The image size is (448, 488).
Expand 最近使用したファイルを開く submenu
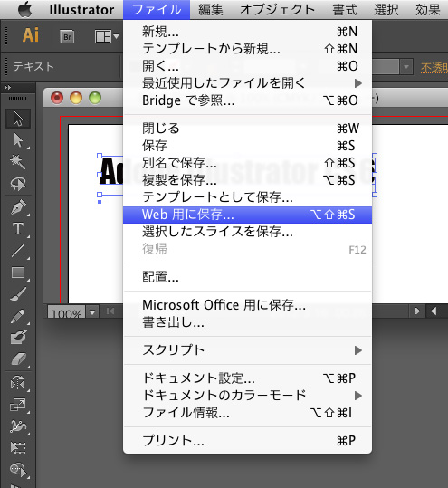(x=247, y=83)
